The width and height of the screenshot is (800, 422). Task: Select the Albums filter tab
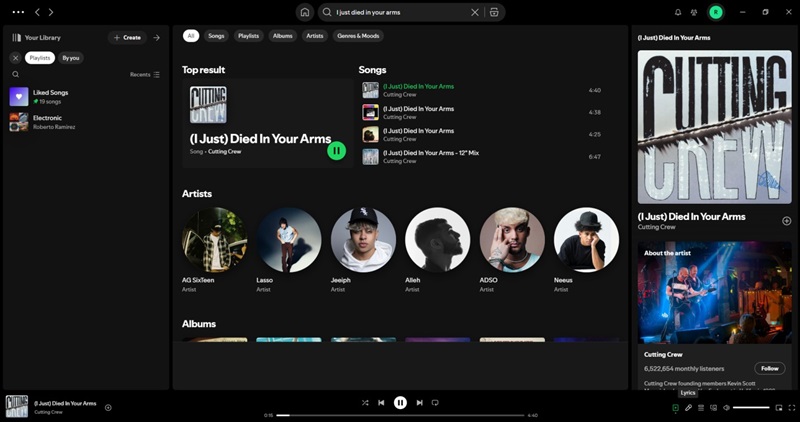coord(283,36)
